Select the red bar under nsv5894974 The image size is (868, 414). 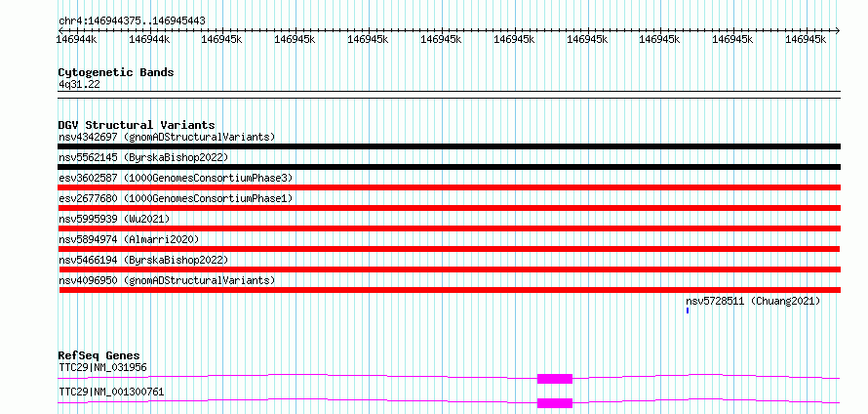pos(450,249)
